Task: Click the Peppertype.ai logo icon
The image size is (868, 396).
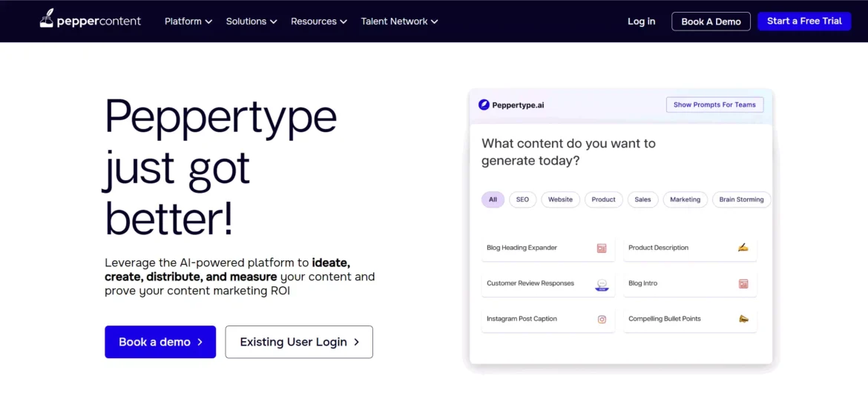Action: click(484, 105)
